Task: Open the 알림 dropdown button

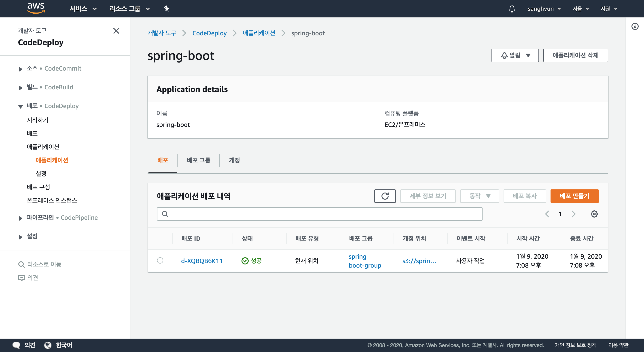Action: point(515,55)
